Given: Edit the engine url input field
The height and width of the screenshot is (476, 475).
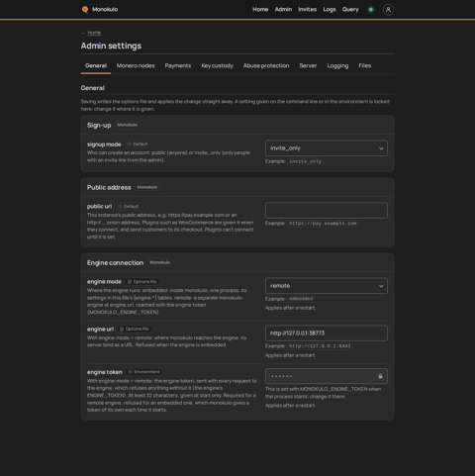Looking at the screenshot, I should click(x=327, y=333).
